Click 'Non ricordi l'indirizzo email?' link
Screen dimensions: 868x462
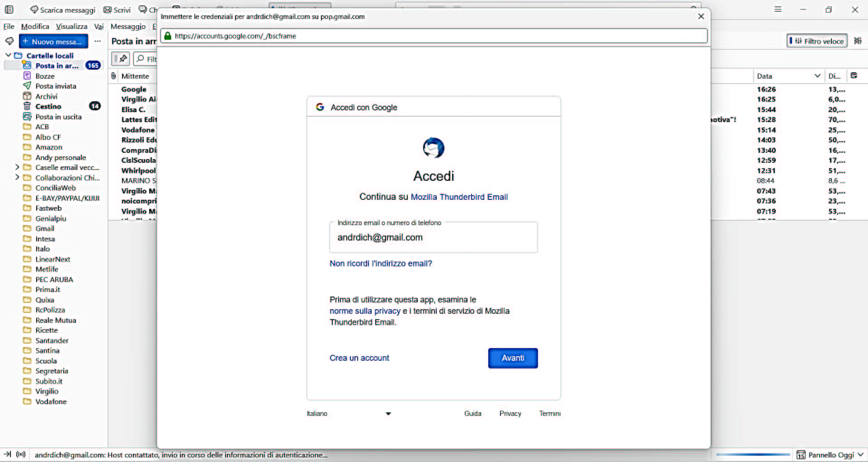click(381, 264)
